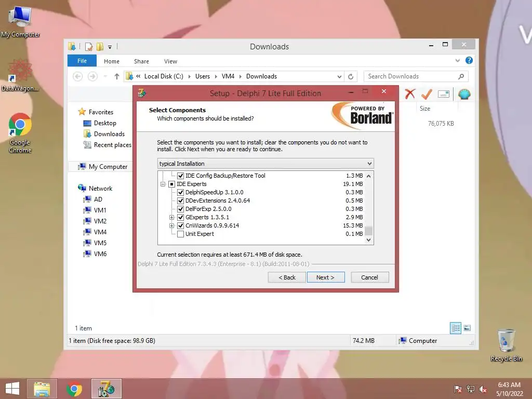
Task: Switch to Details view layout icon
Action: (x=456, y=328)
